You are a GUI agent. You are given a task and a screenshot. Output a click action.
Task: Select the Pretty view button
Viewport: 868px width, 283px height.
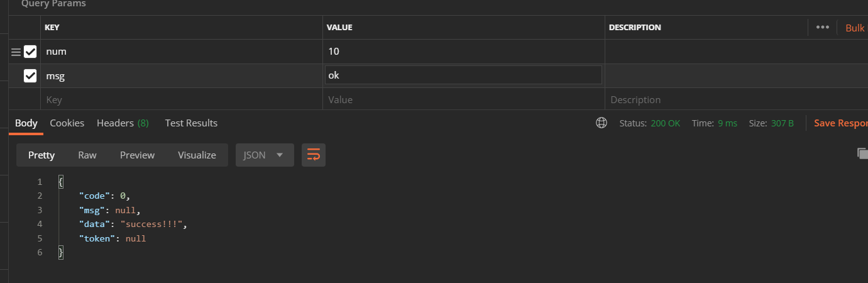41,155
